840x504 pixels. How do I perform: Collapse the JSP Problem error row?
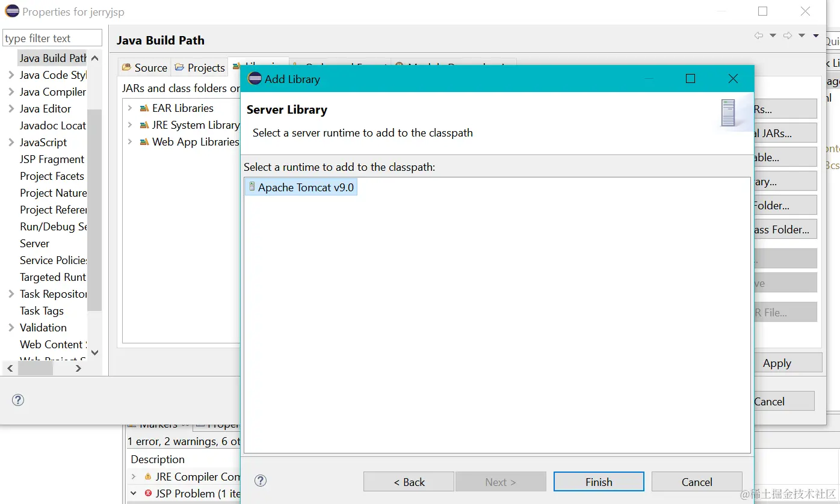coord(133,493)
